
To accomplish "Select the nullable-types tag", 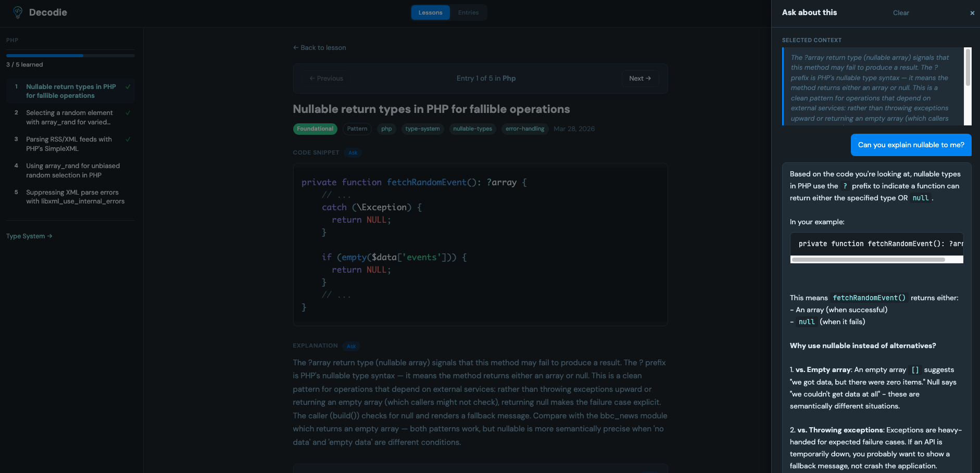I will click(x=472, y=129).
